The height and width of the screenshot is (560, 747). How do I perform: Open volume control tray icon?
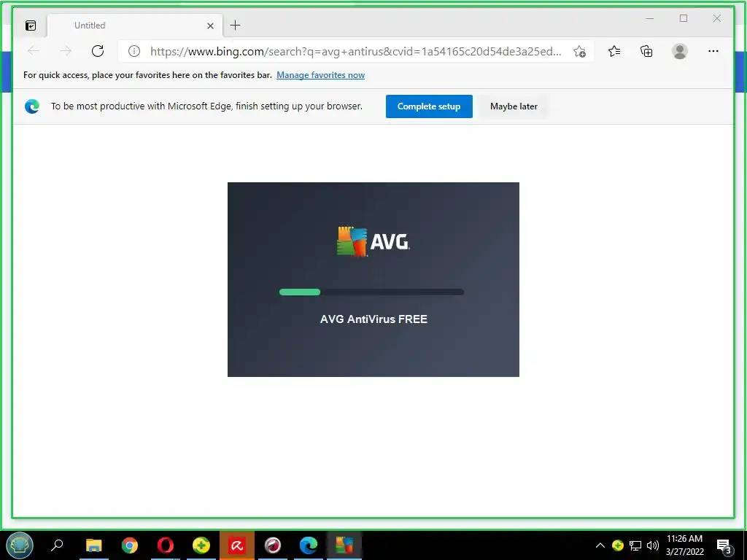(653, 545)
